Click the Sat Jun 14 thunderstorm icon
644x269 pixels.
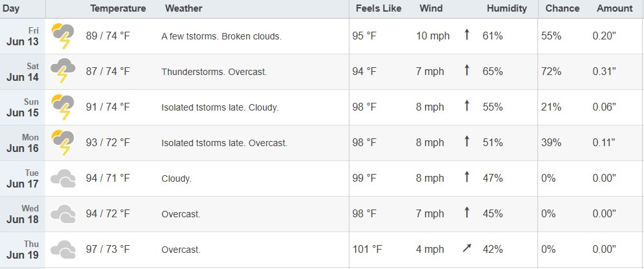pyautogui.click(x=63, y=72)
